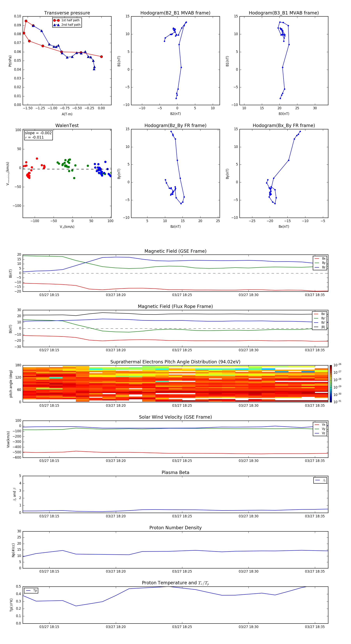The image size is (351, 644).
Task: Select Bx entry in GSE magnetic field legend
Action: [x=320, y=259]
